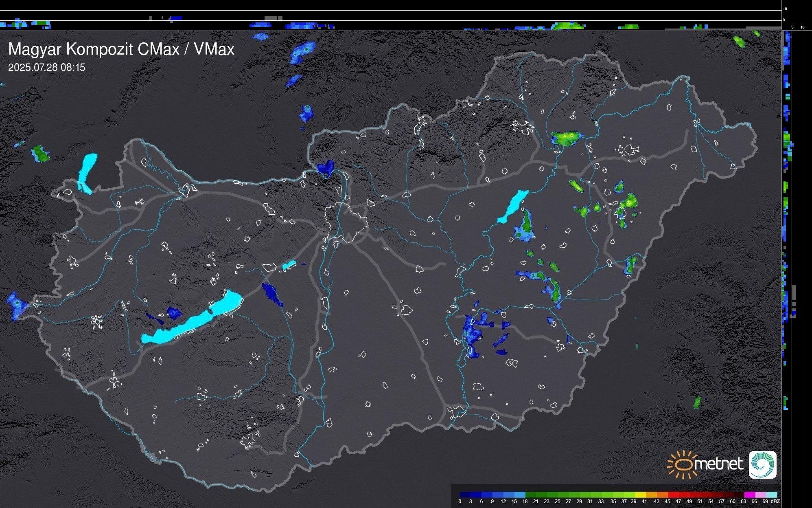Screen dimensions: 812x508
Task: Click the teal swirl app icon
Action: click(762, 464)
